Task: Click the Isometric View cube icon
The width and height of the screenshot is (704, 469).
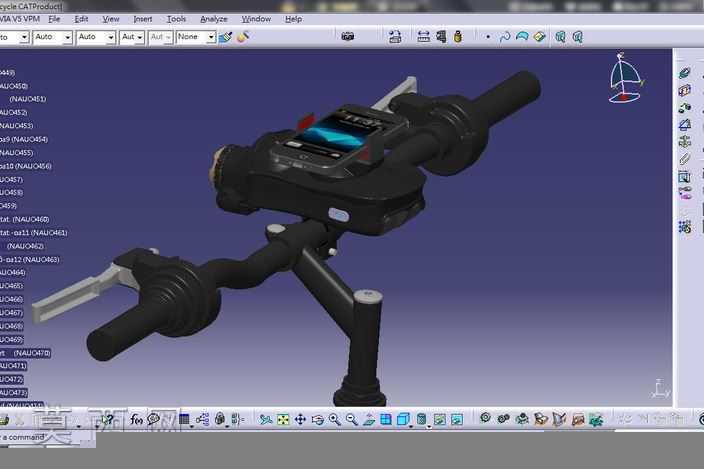Action: click(x=403, y=420)
